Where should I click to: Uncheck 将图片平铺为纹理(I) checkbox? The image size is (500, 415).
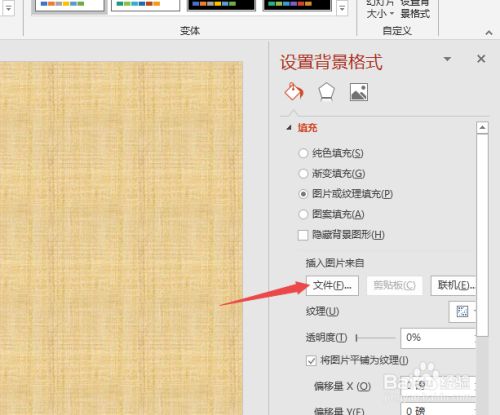coord(311,361)
